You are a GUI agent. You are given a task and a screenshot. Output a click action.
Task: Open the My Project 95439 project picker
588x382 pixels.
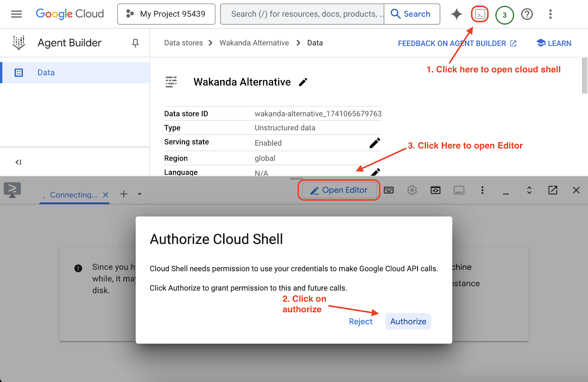point(166,14)
